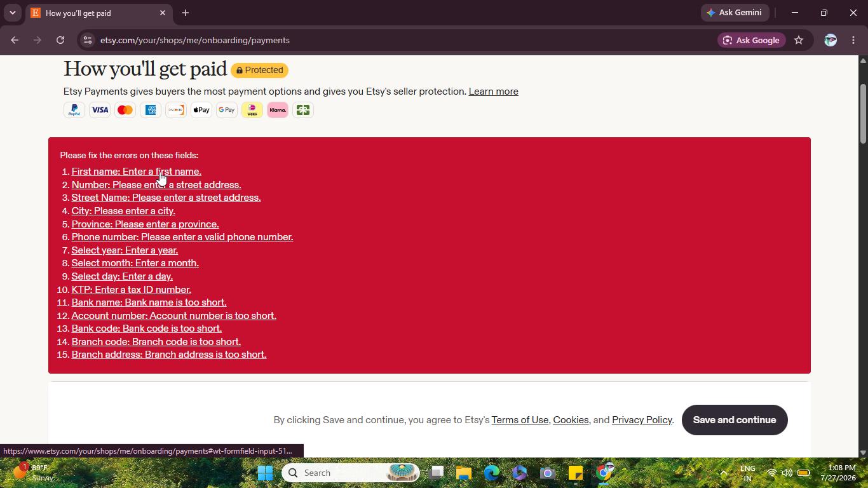Jump to the KTP tax ID error
Viewport: 868px width, 488px height.
[x=132, y=290]
